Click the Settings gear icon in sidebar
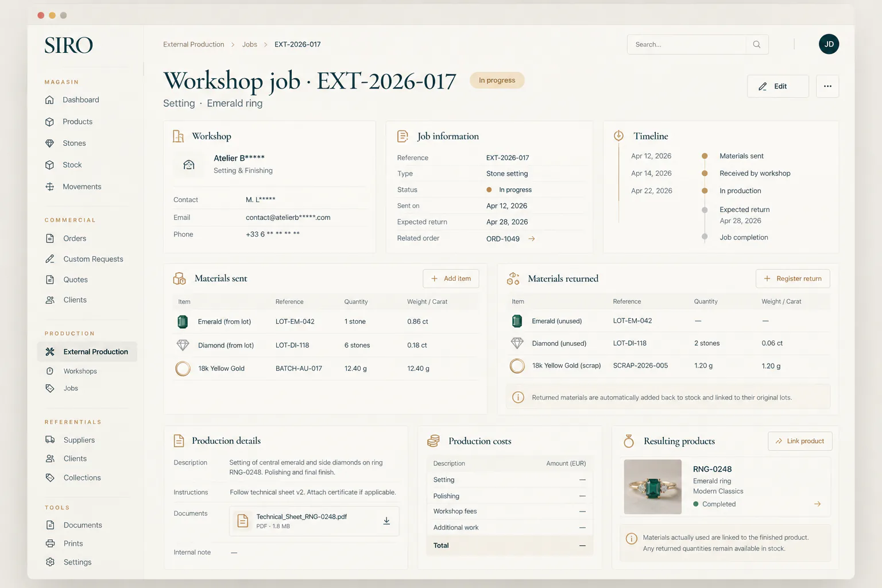 [x=50, y=562]
